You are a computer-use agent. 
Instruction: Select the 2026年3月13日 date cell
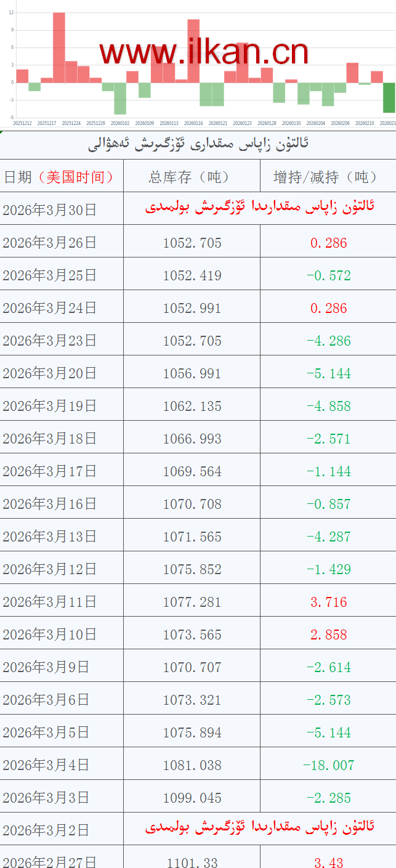coord(50,537)
